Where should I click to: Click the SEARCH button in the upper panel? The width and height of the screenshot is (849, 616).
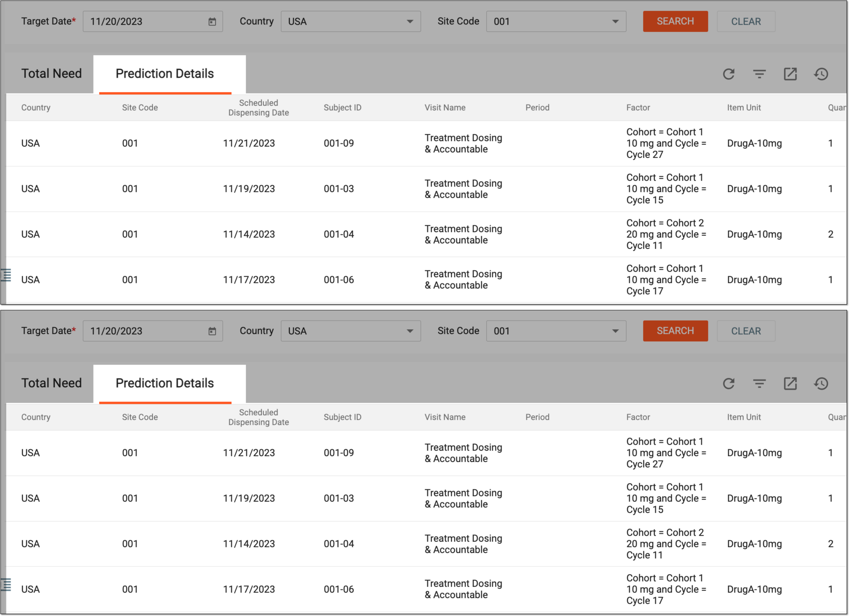tap(675, 22)
